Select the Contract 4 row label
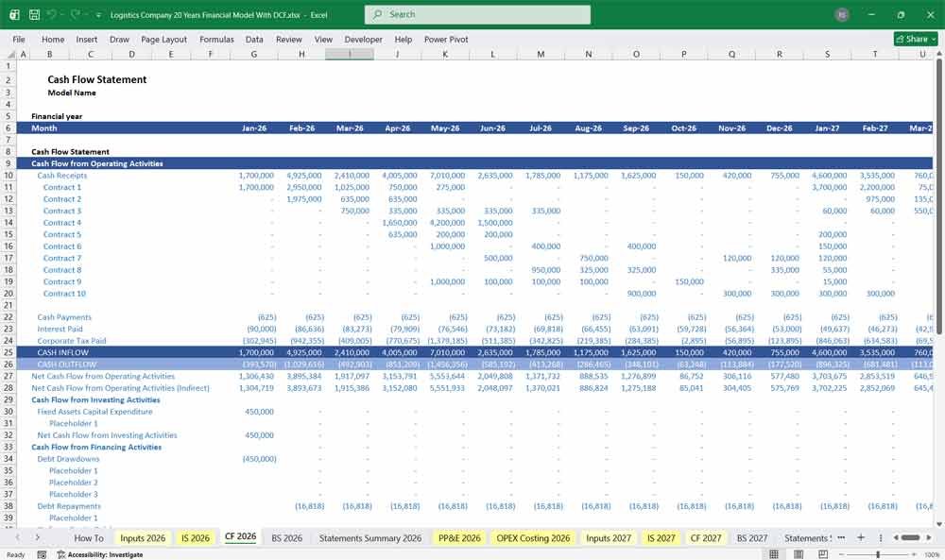Viewport: 945px width, 560px height. (62, 223)
